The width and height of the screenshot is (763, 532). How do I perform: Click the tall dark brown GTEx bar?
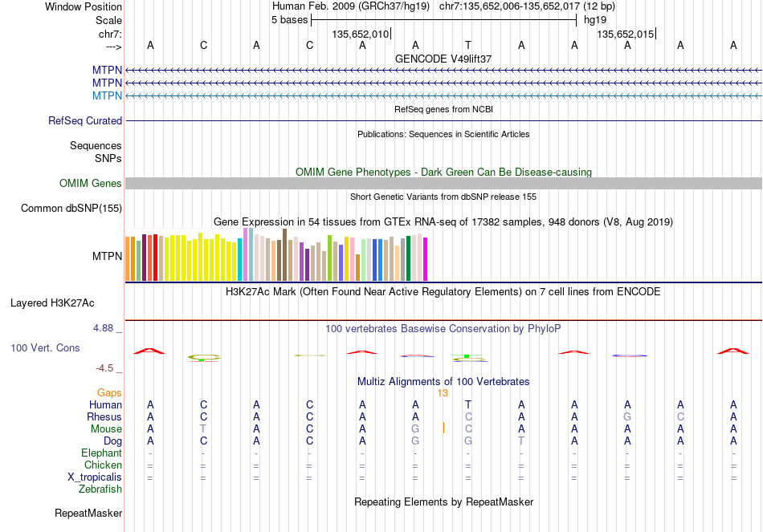click(x=284, y=255)
